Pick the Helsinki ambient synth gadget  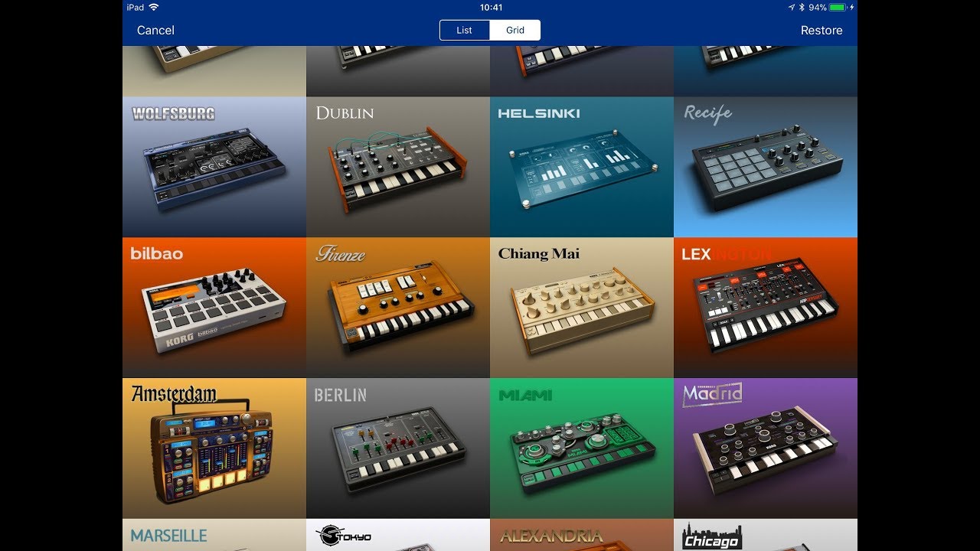click(582, 167)
